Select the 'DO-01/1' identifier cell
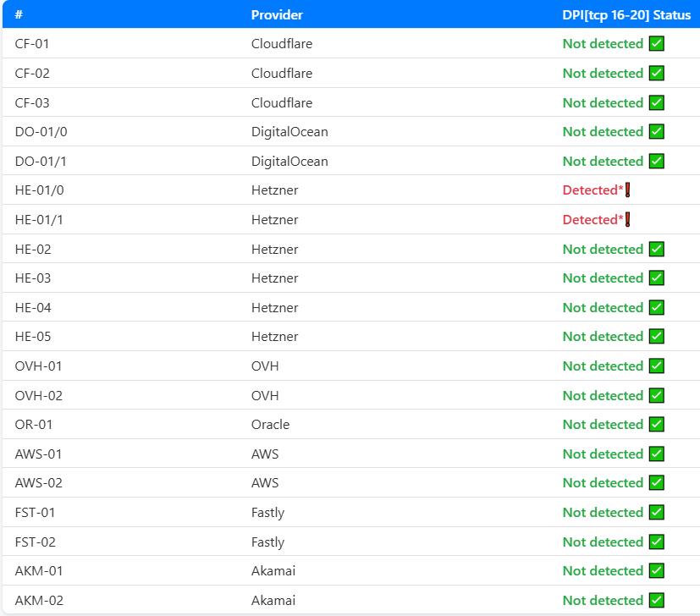The height and width of the screenshot is (616, 700). pyautogui.click(x=41, y=161)
